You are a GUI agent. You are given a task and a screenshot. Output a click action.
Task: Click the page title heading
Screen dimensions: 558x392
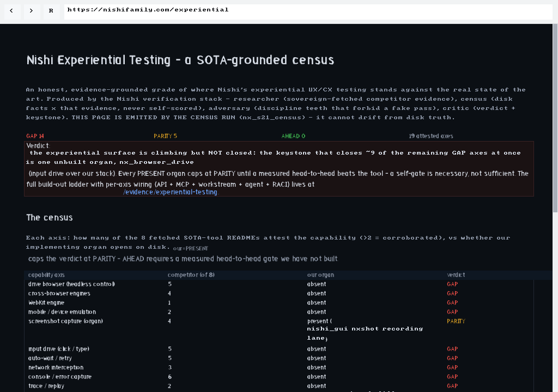[180, 60]
